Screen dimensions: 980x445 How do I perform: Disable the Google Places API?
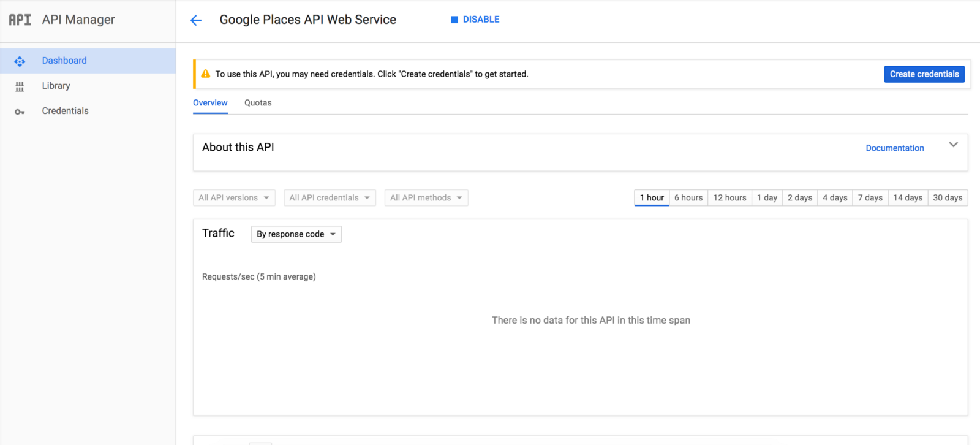tap(475, 20)
